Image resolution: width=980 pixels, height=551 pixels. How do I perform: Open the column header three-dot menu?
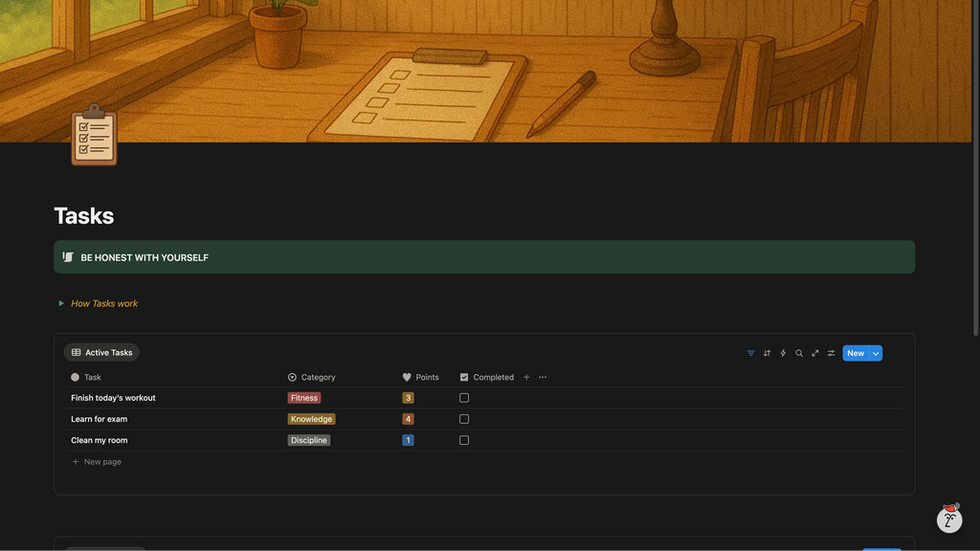(x=543, y=377)
